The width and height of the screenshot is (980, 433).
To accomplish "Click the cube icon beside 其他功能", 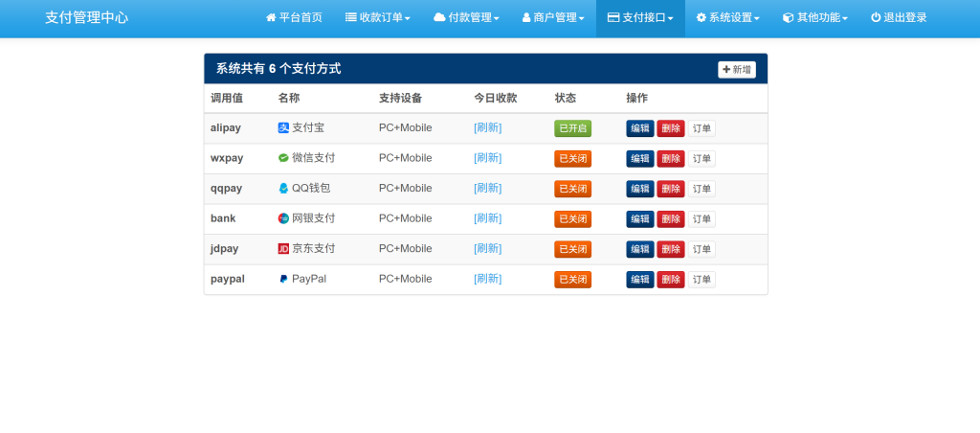I will [789, 17].
